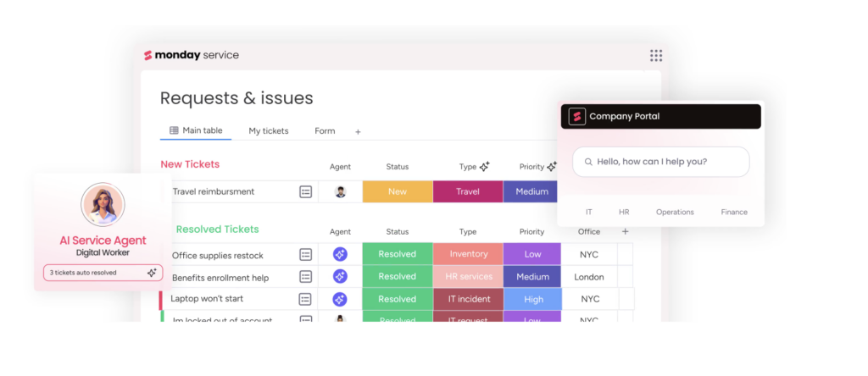Click the Company Portal title bar
Image resolution: width=868 pixels, height=376 pixels.
[661, 117]
